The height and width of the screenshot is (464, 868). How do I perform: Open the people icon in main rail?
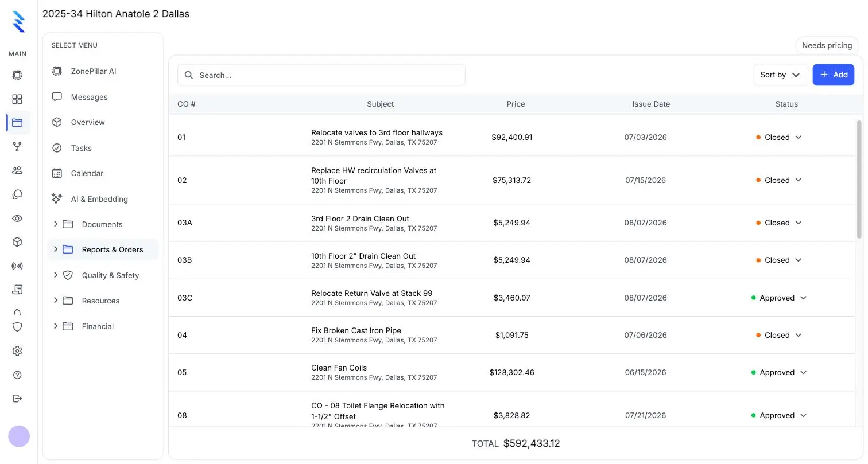(x=17, y=170)
